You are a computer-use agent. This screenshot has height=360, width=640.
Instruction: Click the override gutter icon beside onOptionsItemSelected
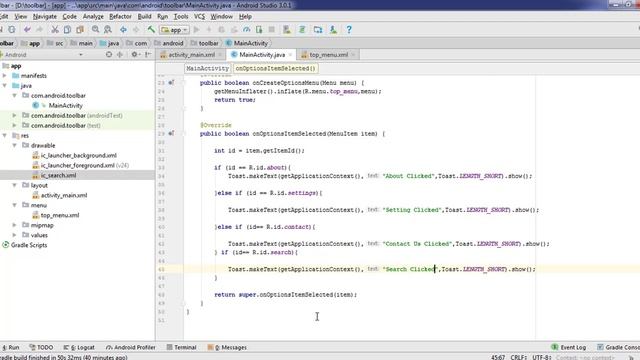[x=171, y=133]
